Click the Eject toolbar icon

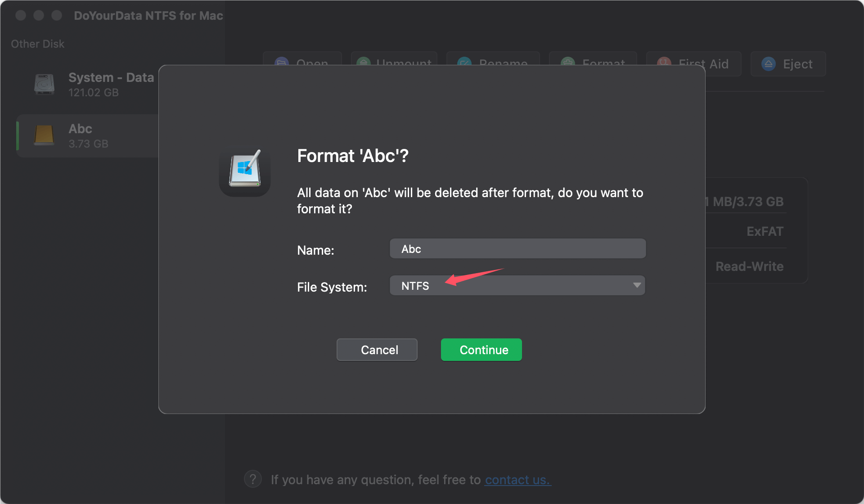click(x=787, y=63)
